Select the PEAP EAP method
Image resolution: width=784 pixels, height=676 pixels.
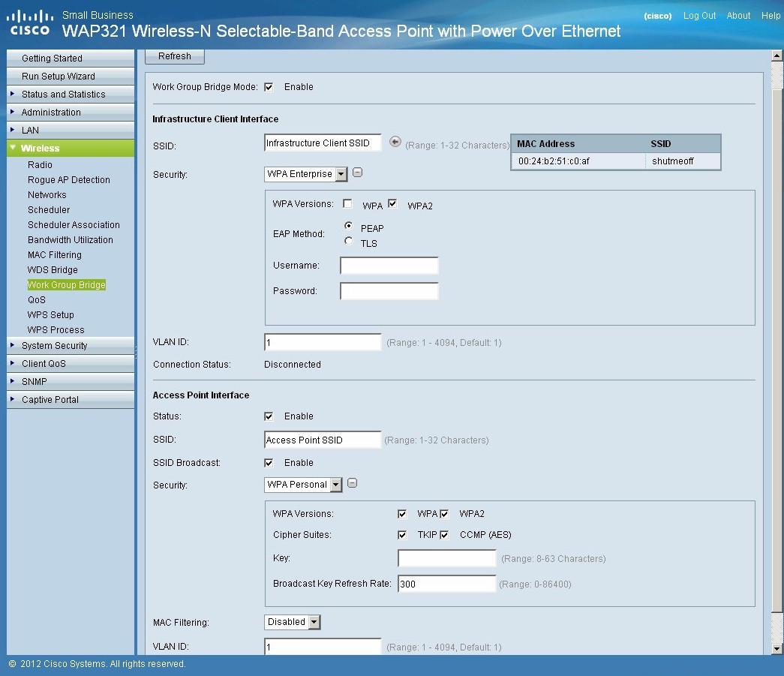pyautogui.click(x=349, y=226)
